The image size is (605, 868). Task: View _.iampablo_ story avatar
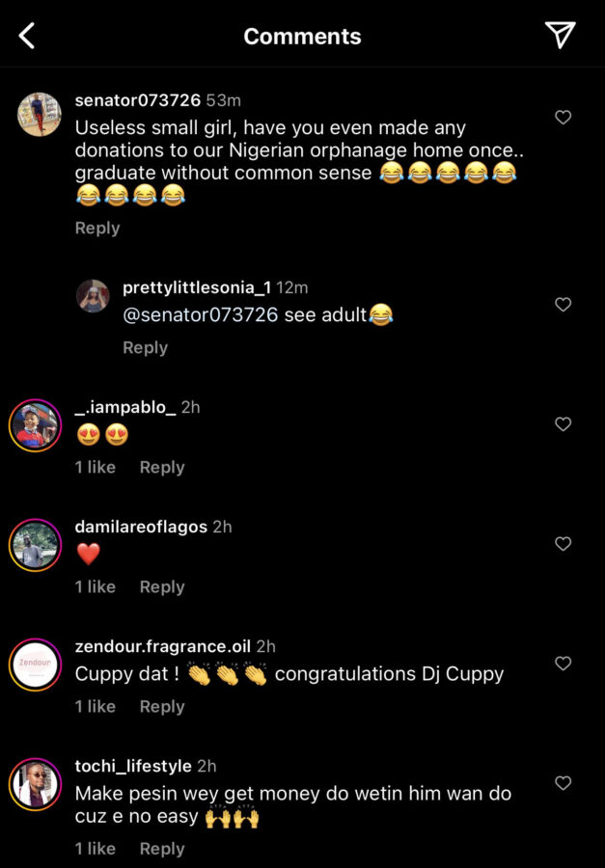36,425
